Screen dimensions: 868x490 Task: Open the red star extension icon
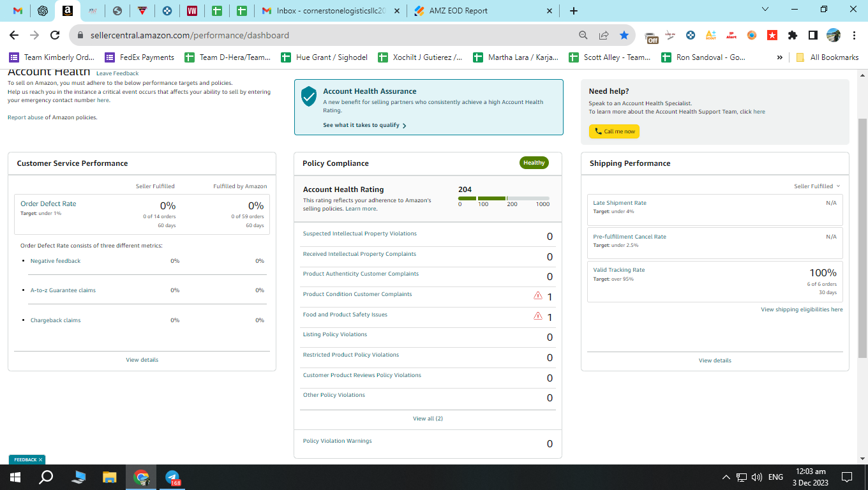tap(772, 35)
